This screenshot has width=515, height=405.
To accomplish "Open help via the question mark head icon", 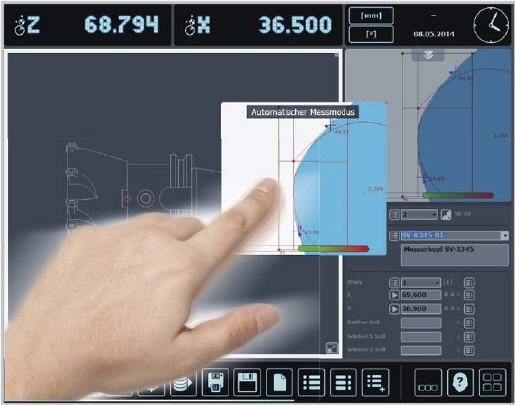I will click(460, 382).
